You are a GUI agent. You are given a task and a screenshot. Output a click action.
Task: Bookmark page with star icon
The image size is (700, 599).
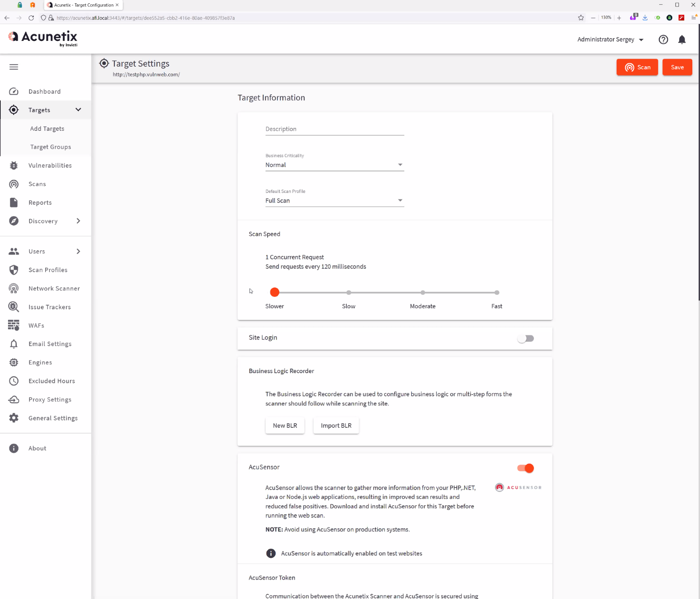click(581, 18)
